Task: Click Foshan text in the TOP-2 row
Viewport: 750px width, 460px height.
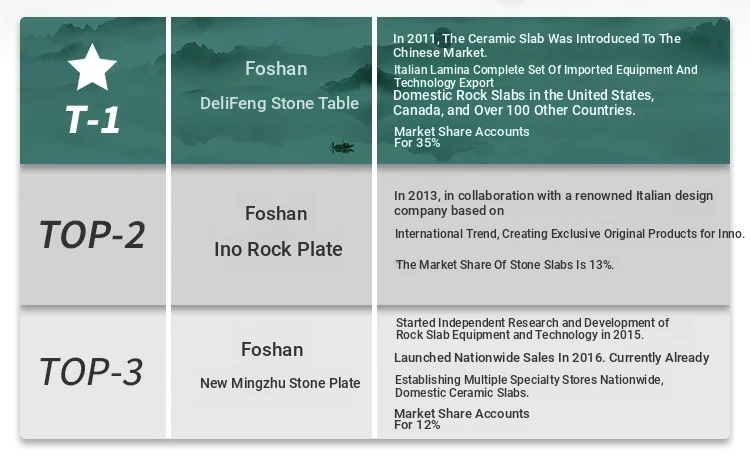Action: pos(276,213)
